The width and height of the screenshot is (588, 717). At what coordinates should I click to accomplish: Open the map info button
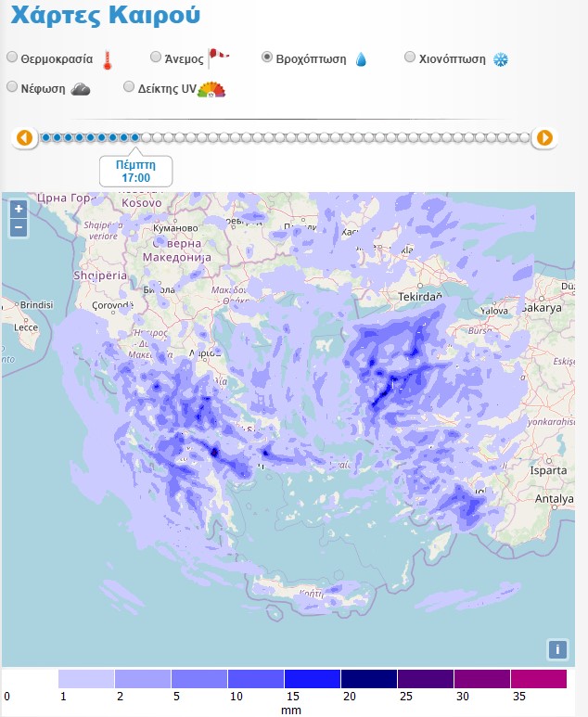(557, 649)
